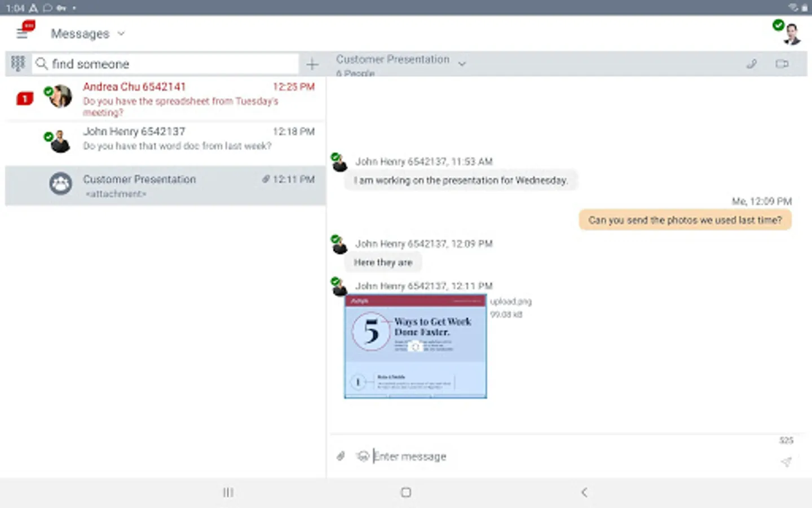Click the 12:25 PM timestamp on Andrea Chu
This screenshot has height=508, width=812.
[x=294, y=87]
